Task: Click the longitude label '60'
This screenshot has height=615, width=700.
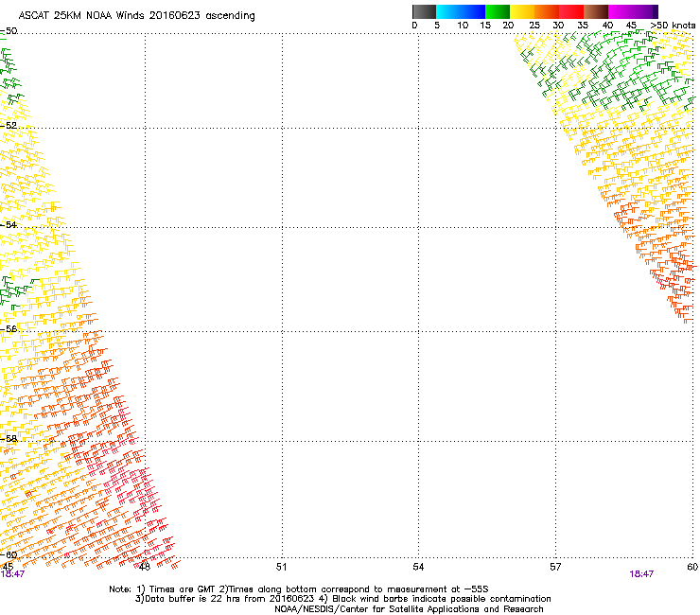Action: (692, 567)
